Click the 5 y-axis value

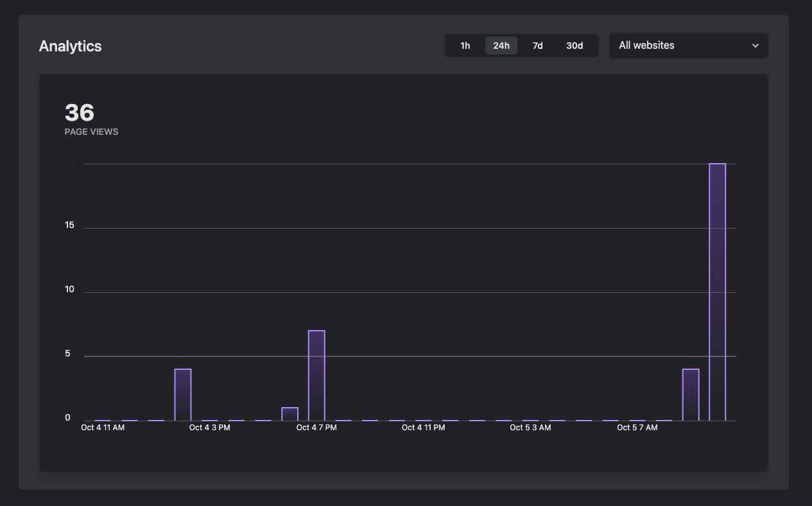(67, 354)
